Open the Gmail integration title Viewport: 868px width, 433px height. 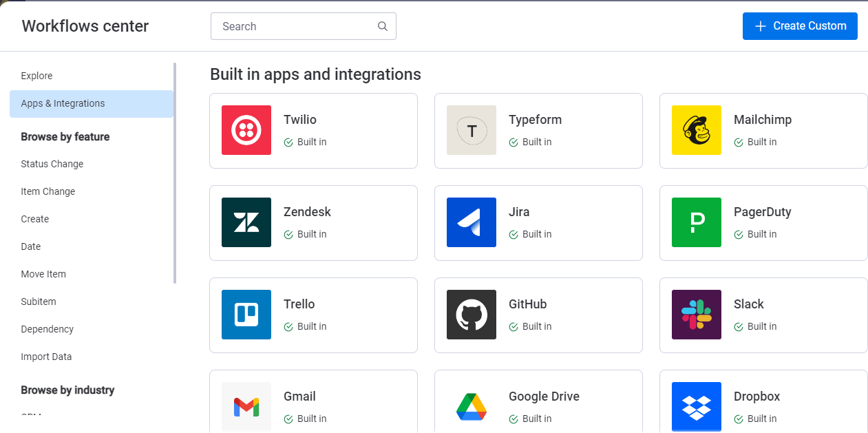click(x=299, y=397)
